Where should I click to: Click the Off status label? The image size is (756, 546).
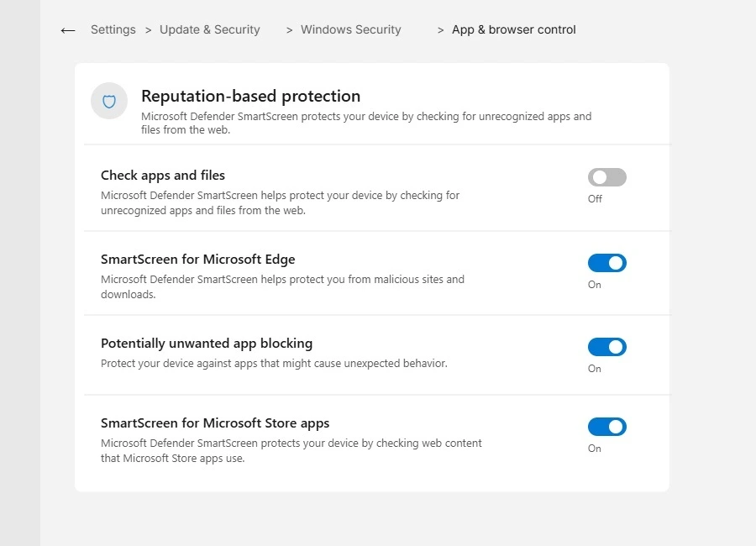[595, 199]
